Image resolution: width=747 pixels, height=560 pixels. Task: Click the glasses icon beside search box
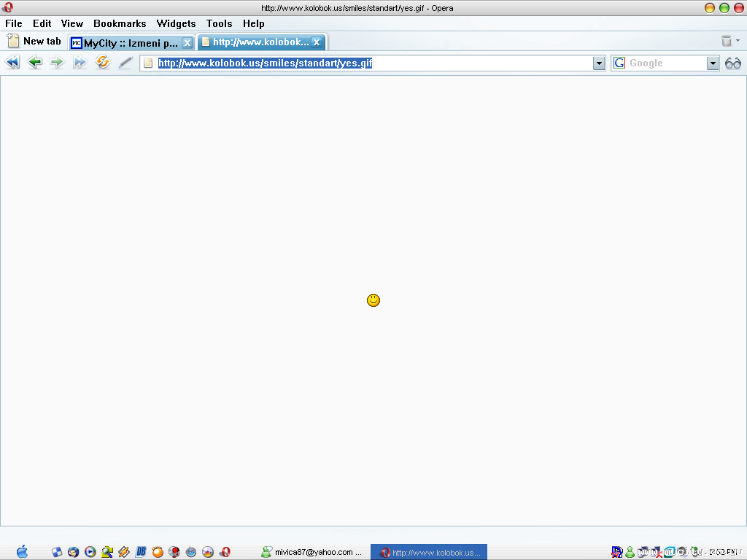[x=732, y=63]
